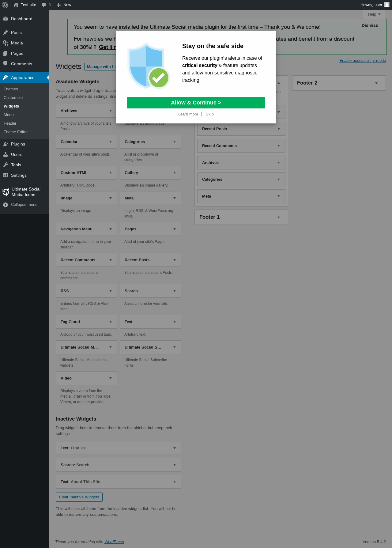This screenshot has height=548, width=392.
Task: Click the Howdy, user account text
Action: 371,5
